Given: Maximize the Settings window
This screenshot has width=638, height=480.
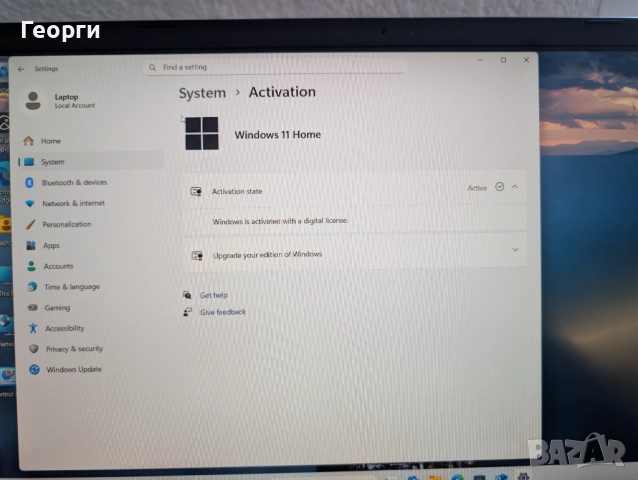Looking at the screenshot, I should (x=503, y=60).
